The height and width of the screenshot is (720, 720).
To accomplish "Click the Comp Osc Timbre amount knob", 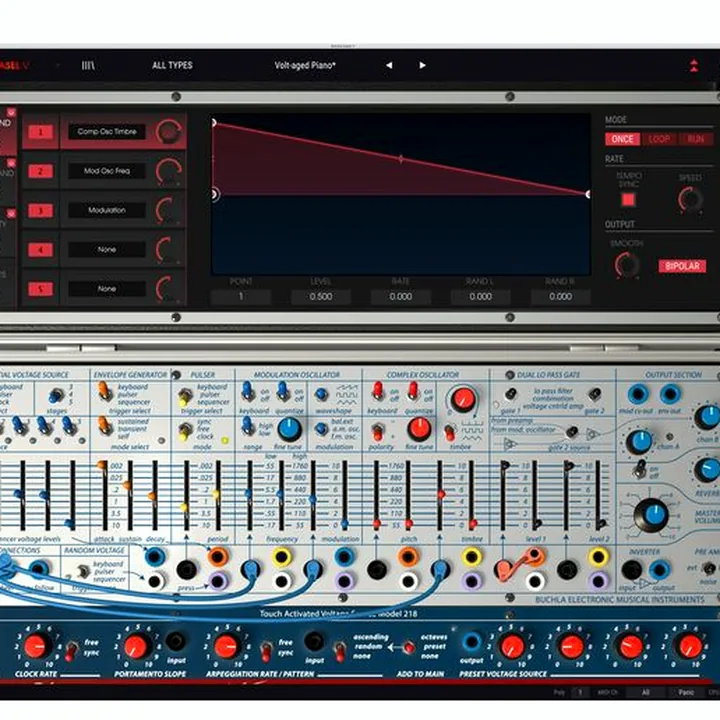I will (x=169, y=132).
